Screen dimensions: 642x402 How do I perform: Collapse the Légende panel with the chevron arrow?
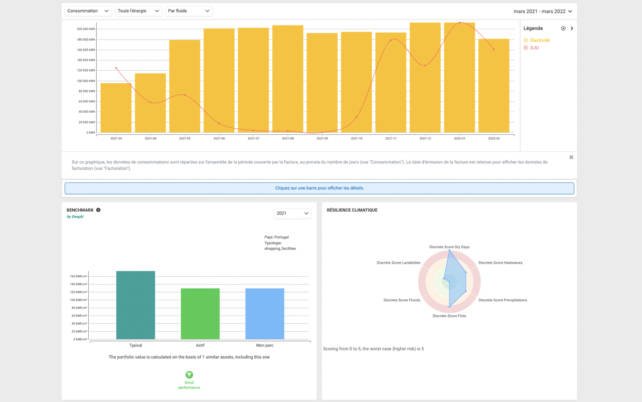[572, 28]
